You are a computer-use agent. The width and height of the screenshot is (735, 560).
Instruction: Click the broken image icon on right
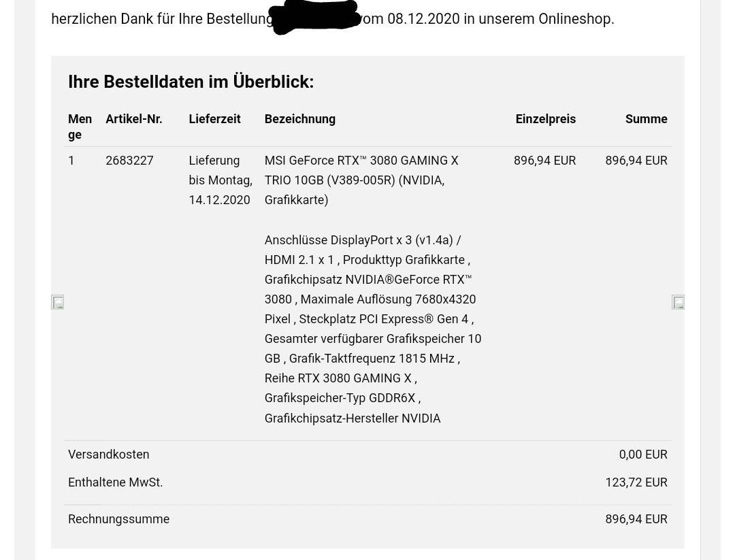tap(678, 302)
